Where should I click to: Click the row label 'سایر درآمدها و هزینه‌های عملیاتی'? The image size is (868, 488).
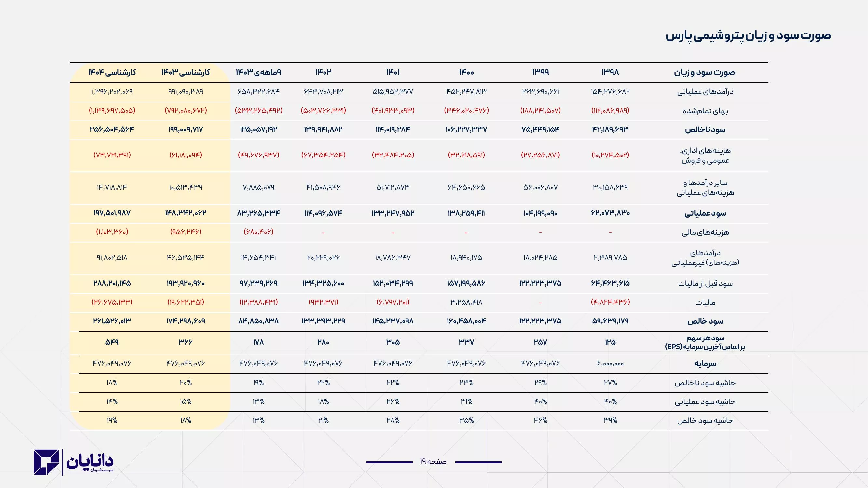click(x=705, y=188)
